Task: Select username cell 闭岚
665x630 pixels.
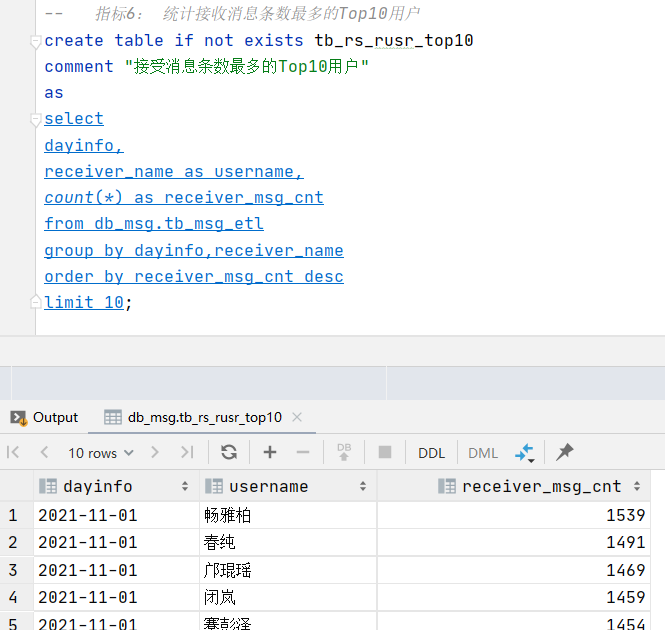Action: pos(288,597)
